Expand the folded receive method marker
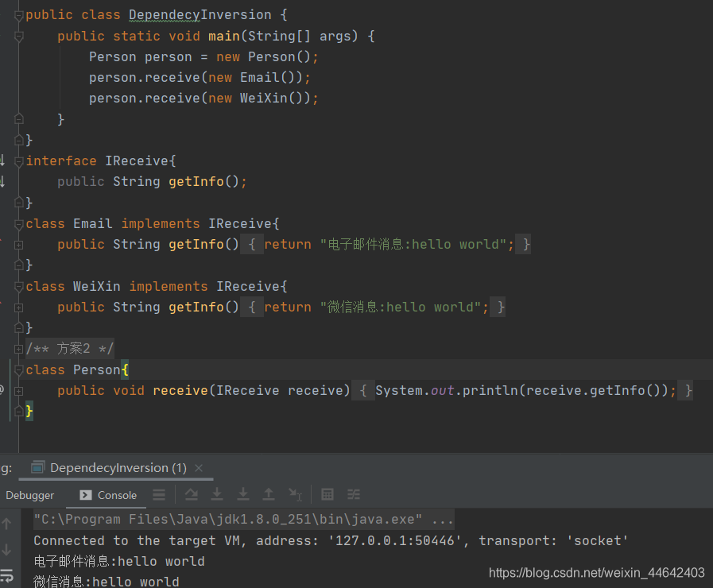 18,391
